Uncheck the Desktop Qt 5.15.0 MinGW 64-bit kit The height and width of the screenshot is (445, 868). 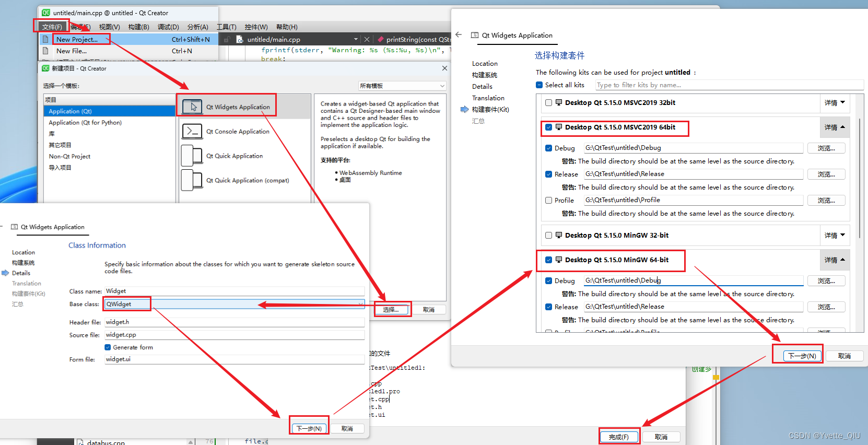[x=548, y=260]
